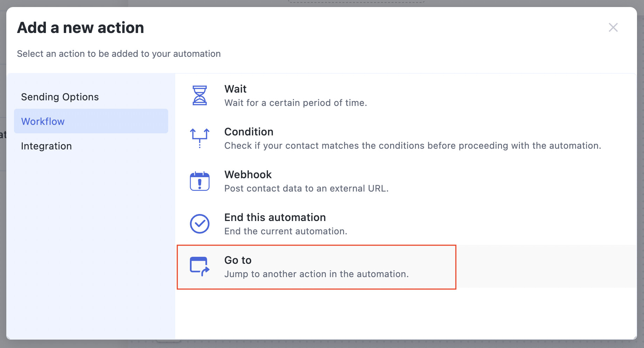
Task: Select End this automation title
Action: coord(275,217)
